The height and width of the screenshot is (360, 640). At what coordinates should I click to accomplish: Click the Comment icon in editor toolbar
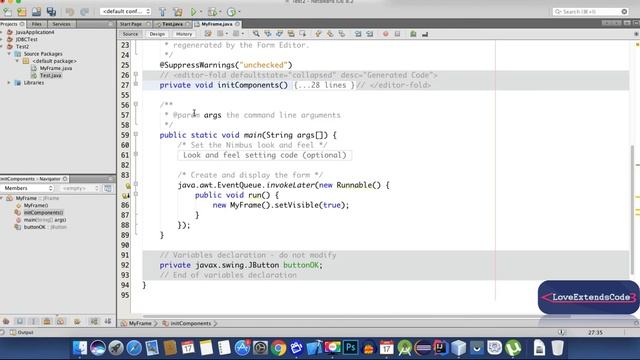click(413, 34)
